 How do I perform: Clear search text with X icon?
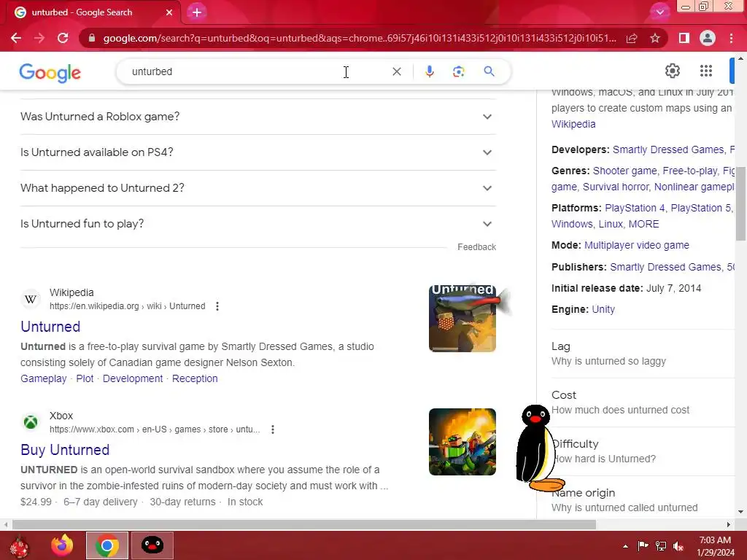pyautogui.click(x=396, y=71)
